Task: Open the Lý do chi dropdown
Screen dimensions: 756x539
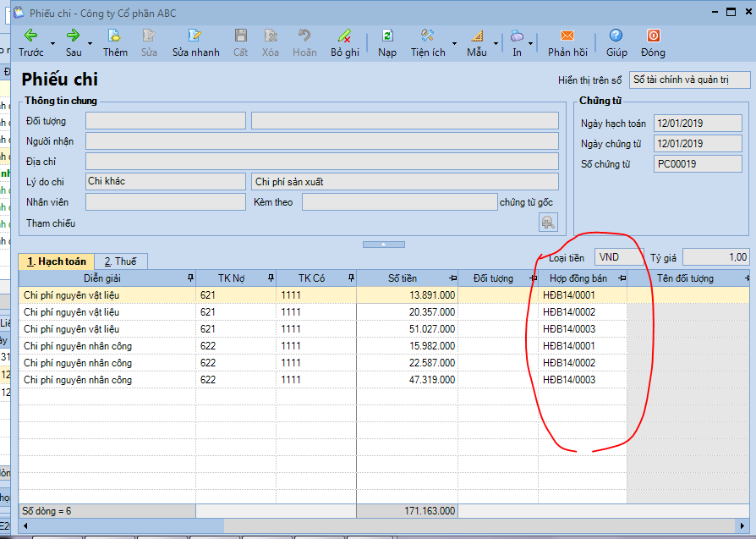Action: pyautogui.click(x=166, y=181)
